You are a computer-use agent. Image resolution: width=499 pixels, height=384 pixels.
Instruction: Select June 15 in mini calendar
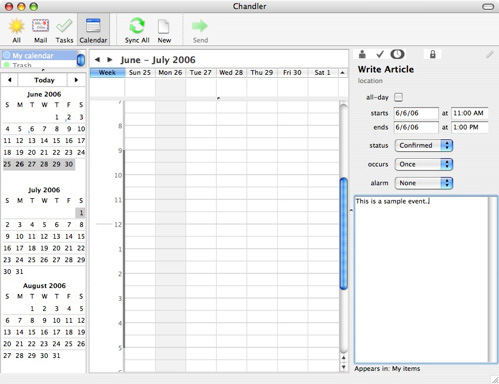click(57, 141)
